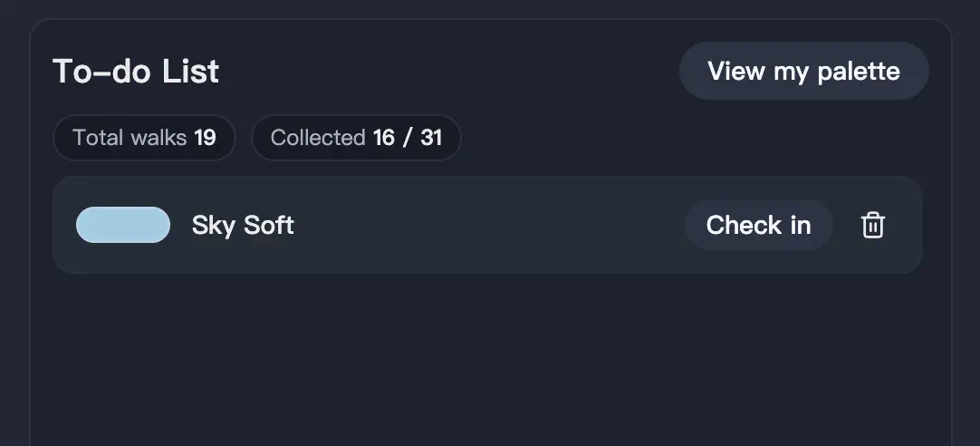Screen dimensions: 980x446
Task: Click the Total walks badge
Action: (144, 138)
